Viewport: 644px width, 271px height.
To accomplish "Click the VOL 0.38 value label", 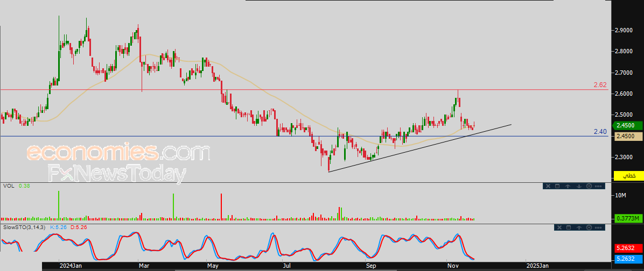I will (24, 186).
